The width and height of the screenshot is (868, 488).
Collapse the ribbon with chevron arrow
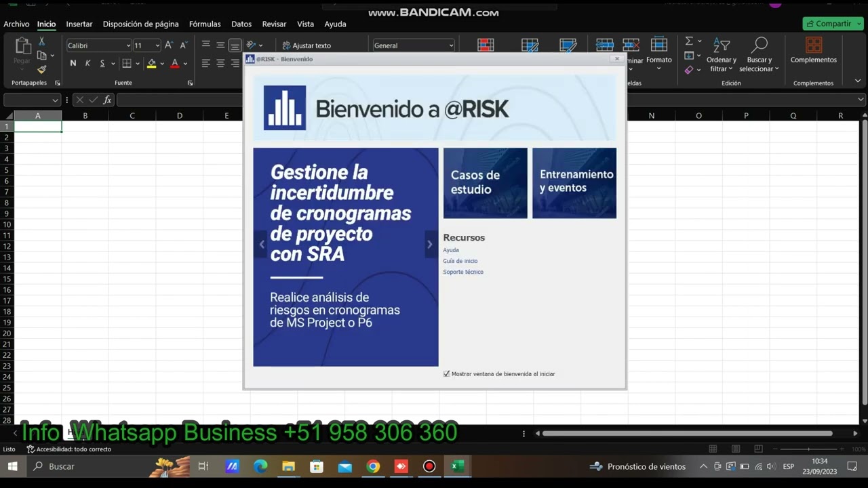tap(858, 81)
